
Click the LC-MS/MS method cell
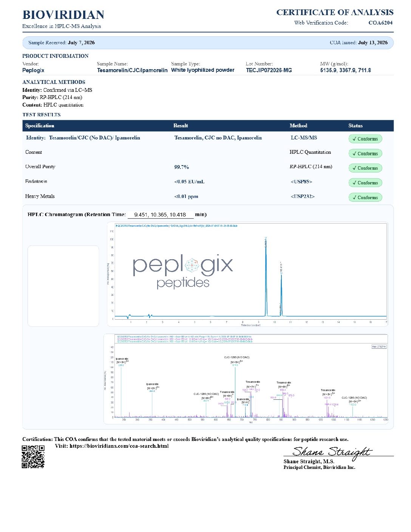coord(304,138)
